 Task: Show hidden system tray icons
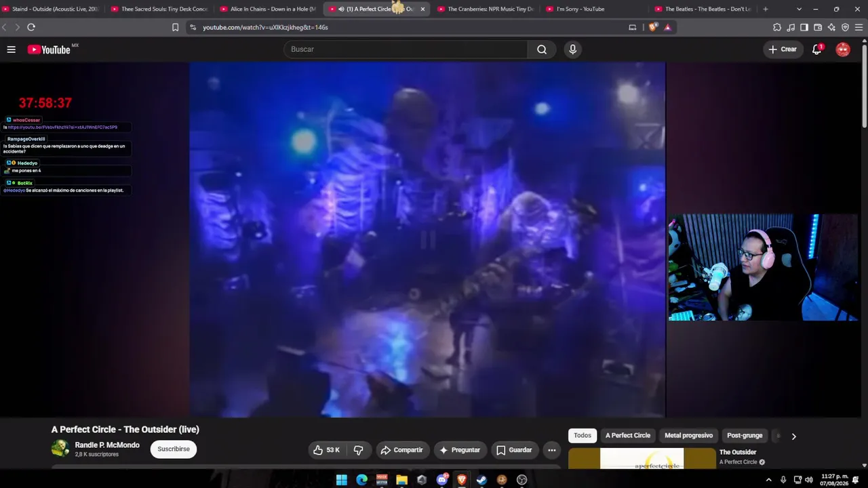[768, 480]
